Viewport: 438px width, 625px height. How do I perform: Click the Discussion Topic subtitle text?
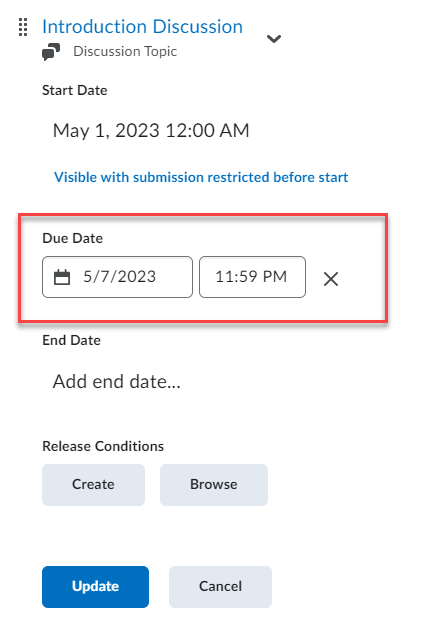pyautogui.click(x=125, y=51)
